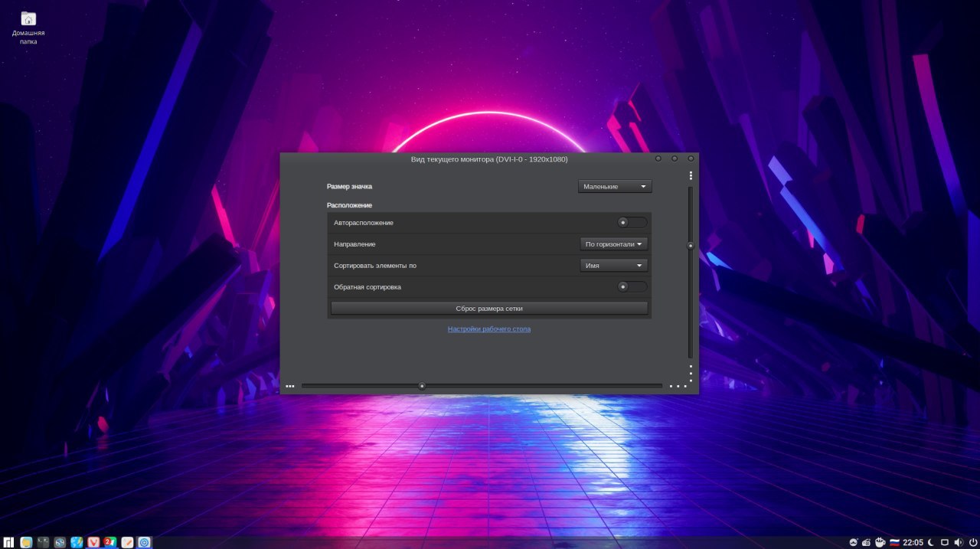Viewport: 980px width, 549px height.
Task: Click three-dots icon at top of vertical slider
Action: pos(691,175)
